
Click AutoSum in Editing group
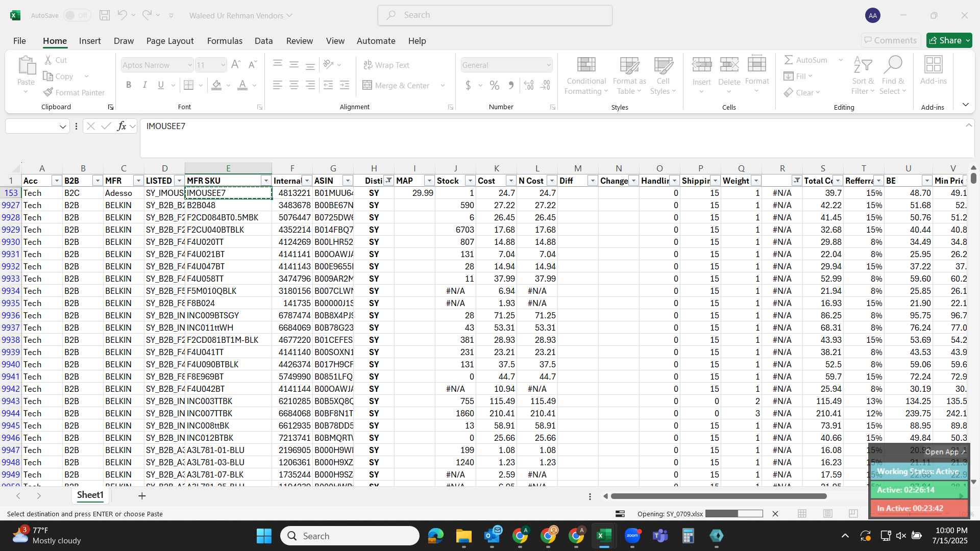(806, 60)
